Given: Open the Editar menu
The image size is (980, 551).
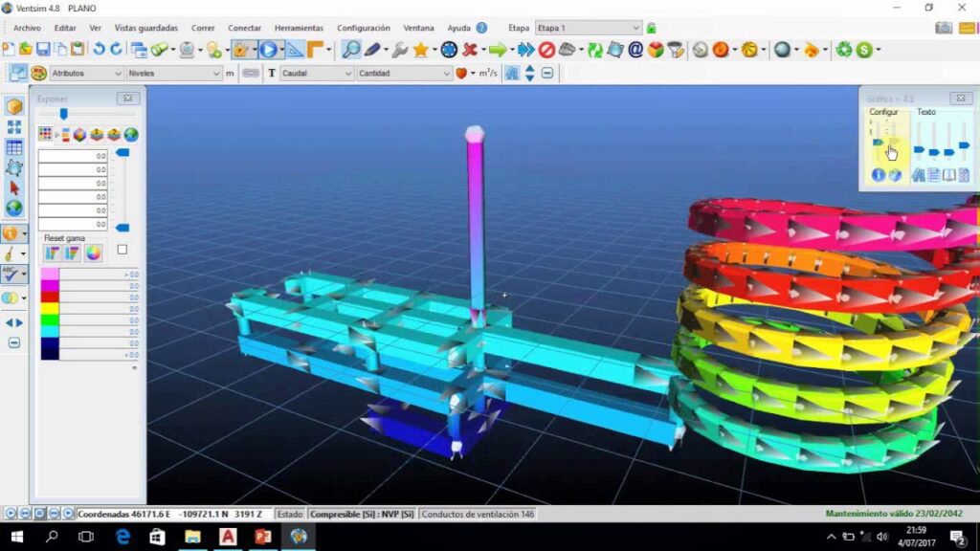Looking at the screenshot, I should (65, 28).
